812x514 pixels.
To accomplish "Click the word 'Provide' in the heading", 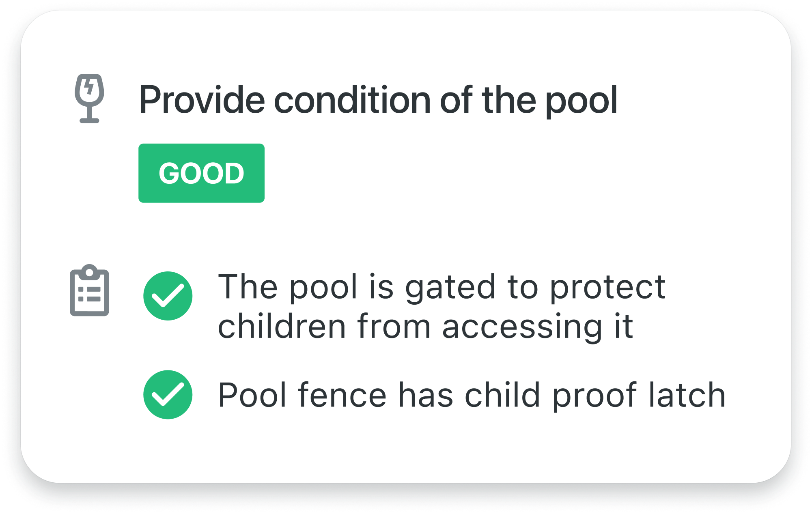I will coord(202,100).
